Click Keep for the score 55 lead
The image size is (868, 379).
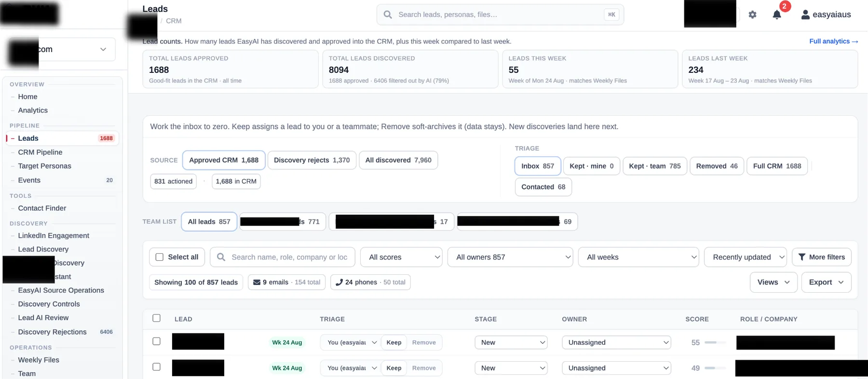pos(394,342)
